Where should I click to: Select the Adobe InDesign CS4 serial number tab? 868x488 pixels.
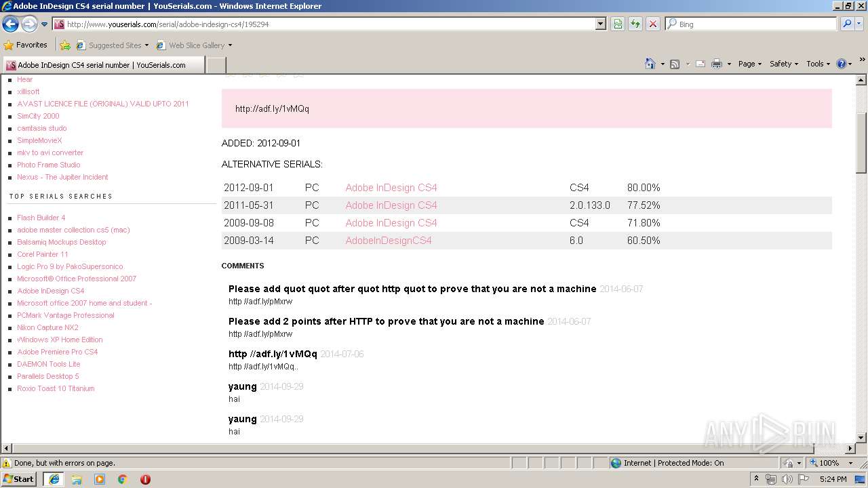(x=103, y=65)
